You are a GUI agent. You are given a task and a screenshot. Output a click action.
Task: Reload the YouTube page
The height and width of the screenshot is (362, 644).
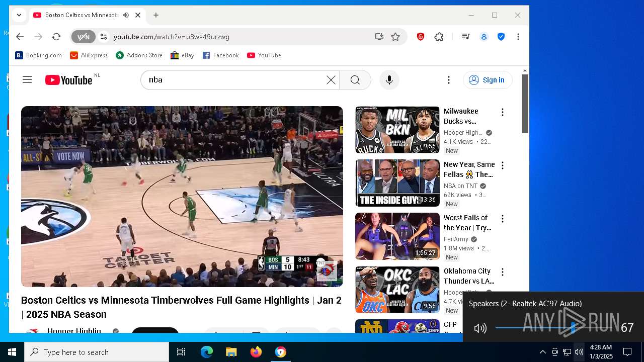(56, 37)
